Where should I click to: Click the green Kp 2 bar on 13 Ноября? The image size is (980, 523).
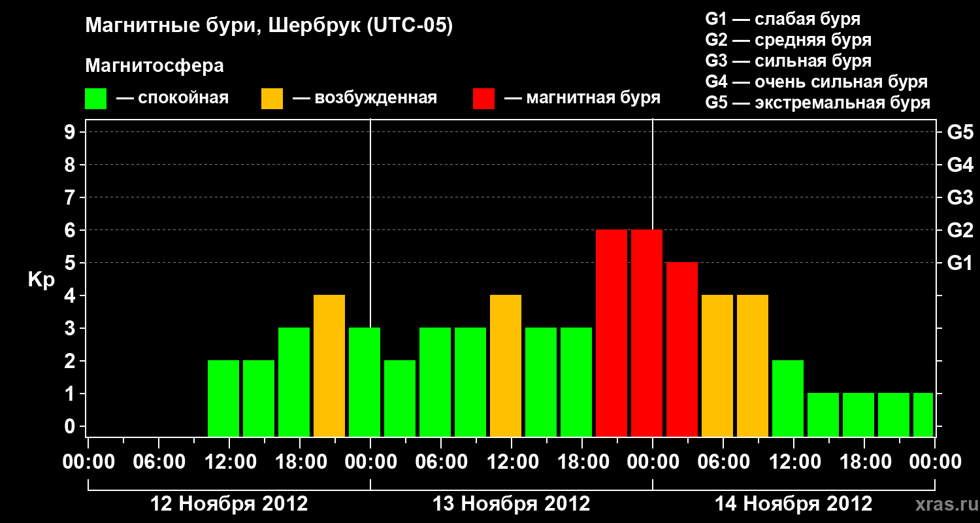coord(400,398)
